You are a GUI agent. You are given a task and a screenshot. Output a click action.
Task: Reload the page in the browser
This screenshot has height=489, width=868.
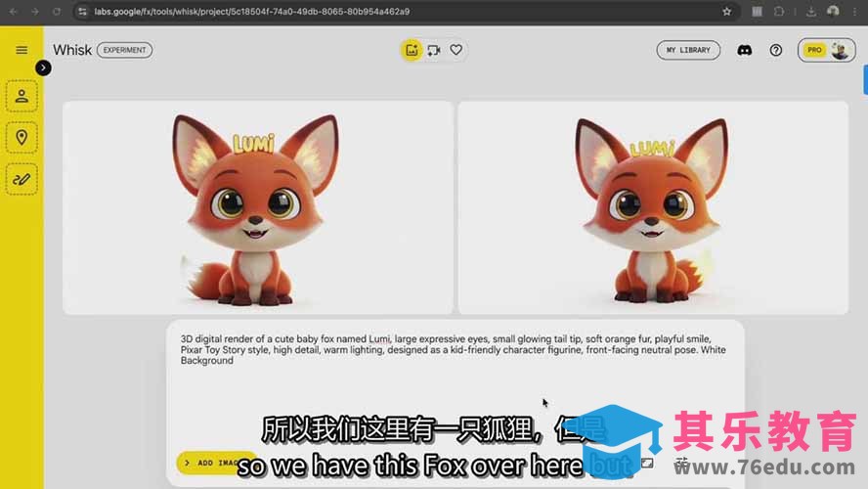(x=57, y=11)
